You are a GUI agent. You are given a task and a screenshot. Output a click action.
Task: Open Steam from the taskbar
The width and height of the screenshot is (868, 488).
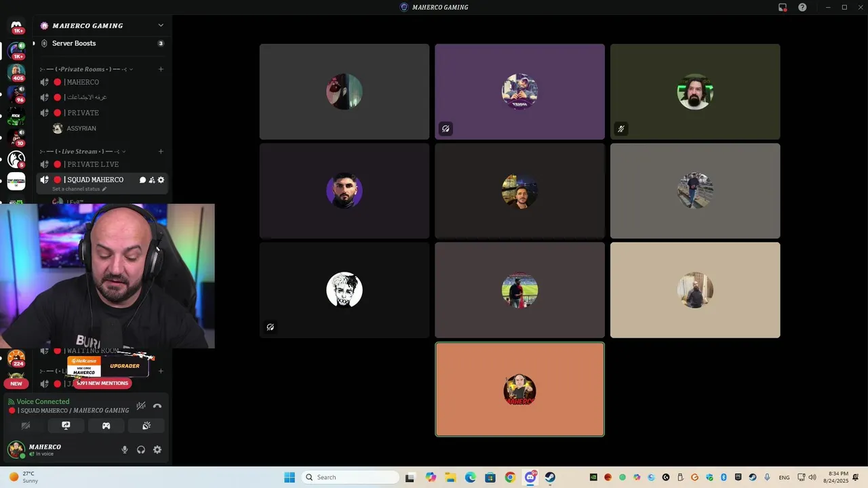click(550, 477)
